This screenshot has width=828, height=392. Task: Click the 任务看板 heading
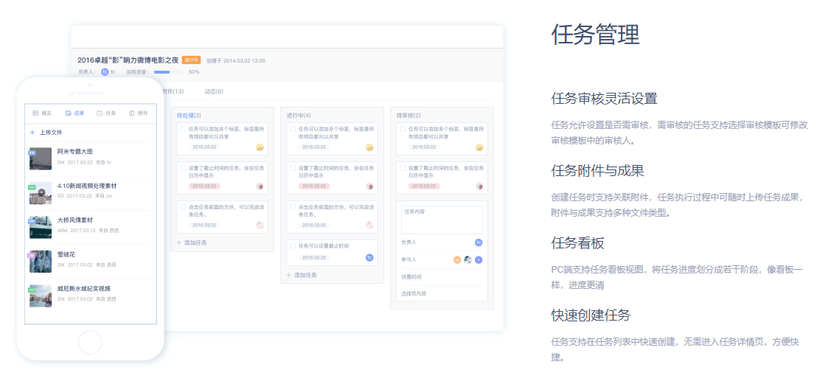[577, 243]
